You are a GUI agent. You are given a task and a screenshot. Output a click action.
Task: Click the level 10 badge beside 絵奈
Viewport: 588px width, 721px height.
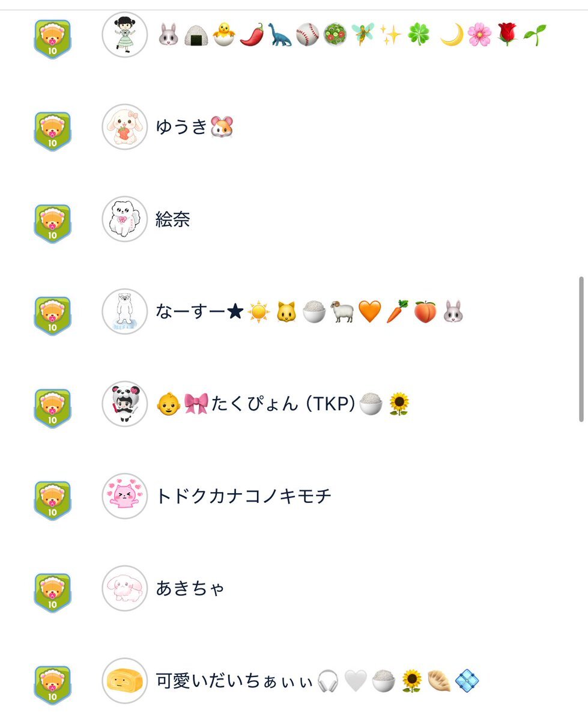[x=52, y=224]
